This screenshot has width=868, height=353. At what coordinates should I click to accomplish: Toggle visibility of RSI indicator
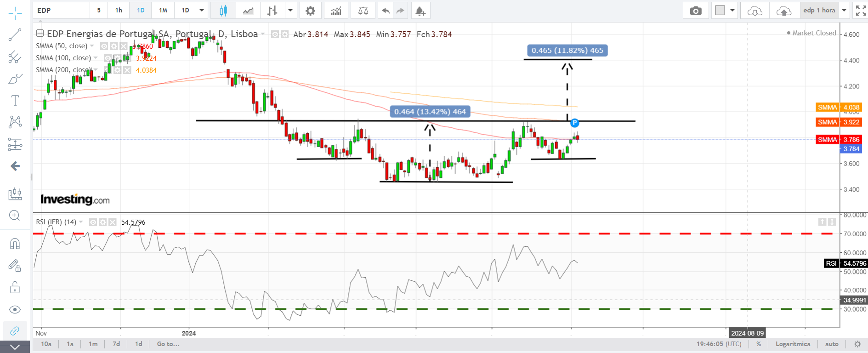[x=93, y=222]
